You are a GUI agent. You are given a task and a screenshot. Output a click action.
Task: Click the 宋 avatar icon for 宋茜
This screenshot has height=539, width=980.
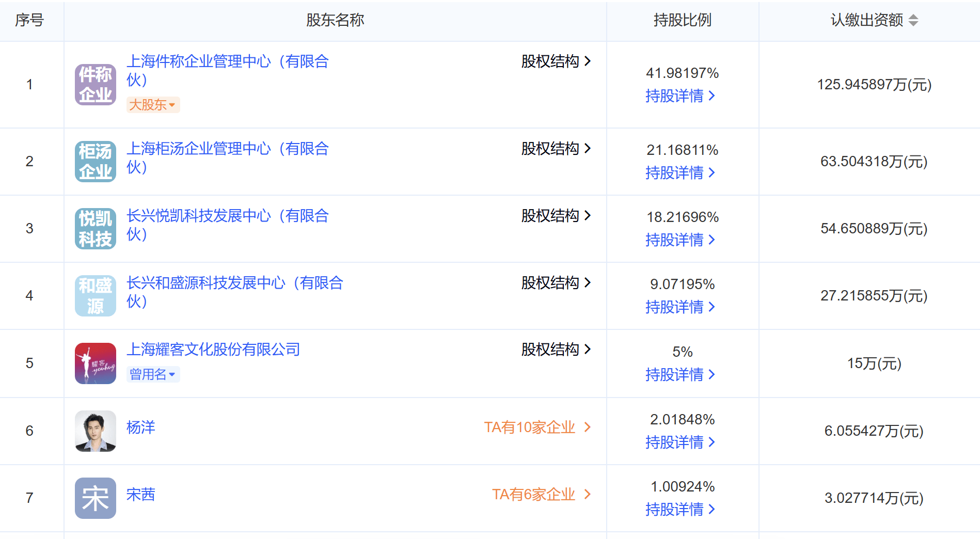click(x=95, y=498)
